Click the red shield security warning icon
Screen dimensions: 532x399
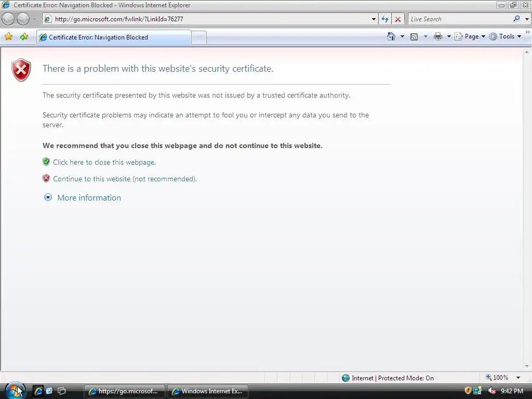pos(21,70)
